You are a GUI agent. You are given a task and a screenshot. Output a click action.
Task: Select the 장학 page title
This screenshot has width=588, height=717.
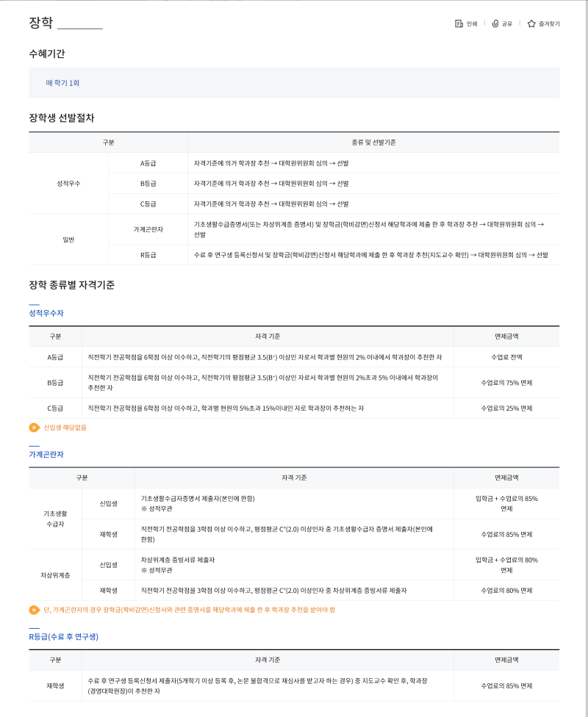tap(41, 23)
